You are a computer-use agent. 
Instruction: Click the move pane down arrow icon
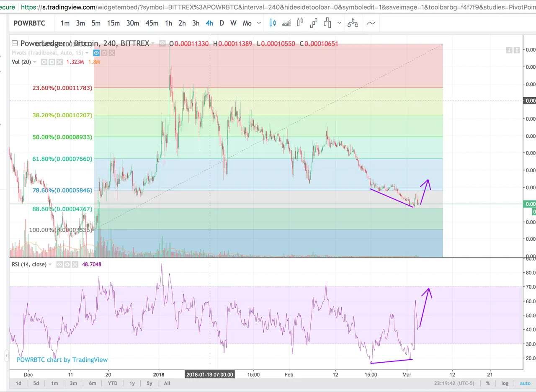(x=509, y=50)
